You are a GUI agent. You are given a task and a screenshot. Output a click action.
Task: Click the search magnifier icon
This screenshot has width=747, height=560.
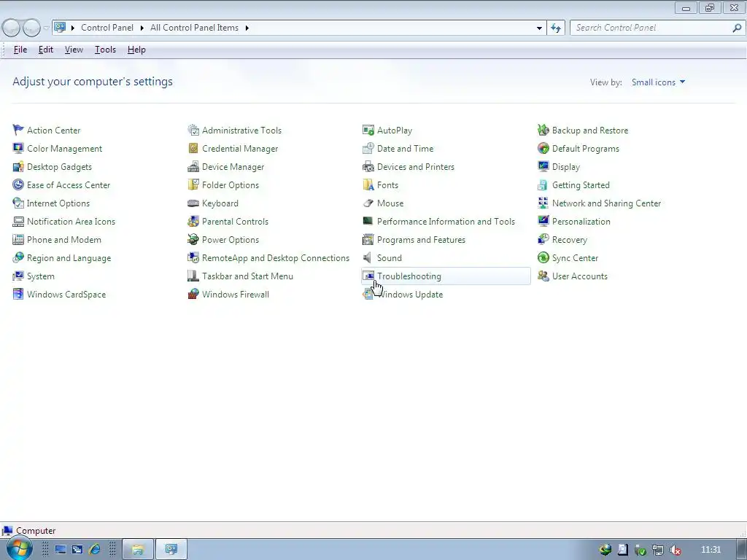[737, 28]
